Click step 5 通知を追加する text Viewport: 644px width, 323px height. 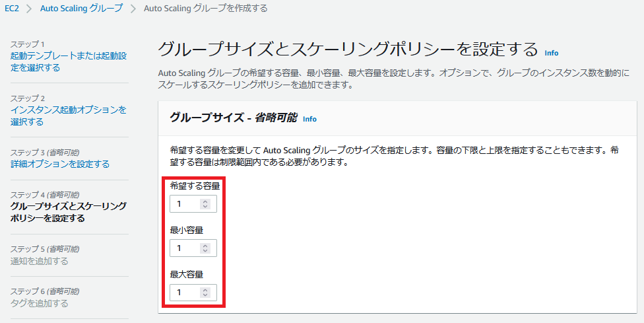(40, 261)
